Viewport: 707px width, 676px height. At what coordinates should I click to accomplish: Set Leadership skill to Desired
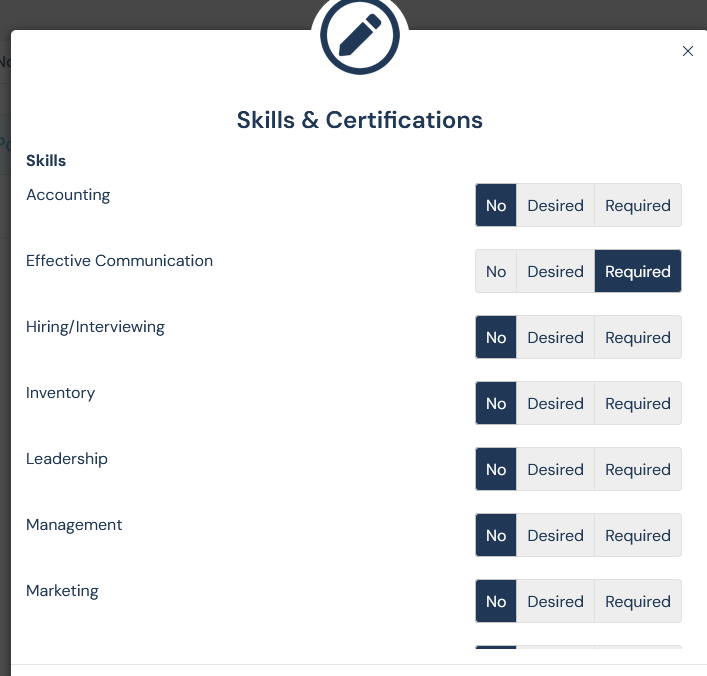tap(555, 470)
